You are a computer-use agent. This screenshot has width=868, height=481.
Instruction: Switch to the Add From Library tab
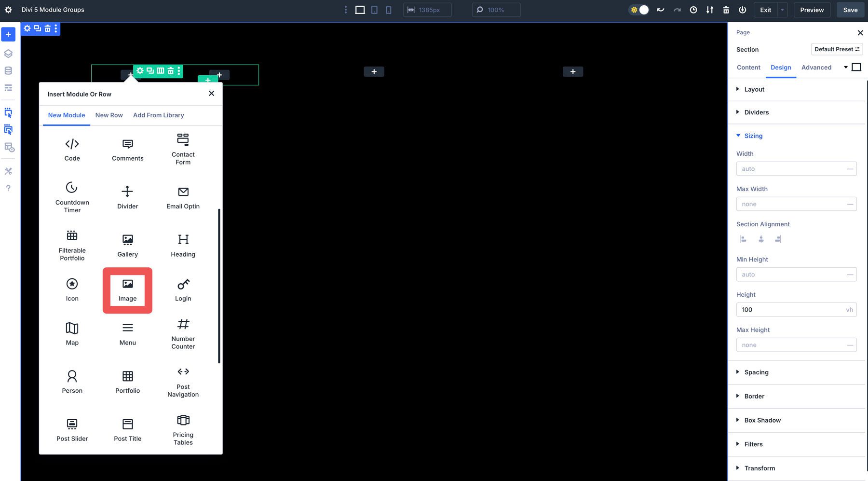click(x=158, y=115)
